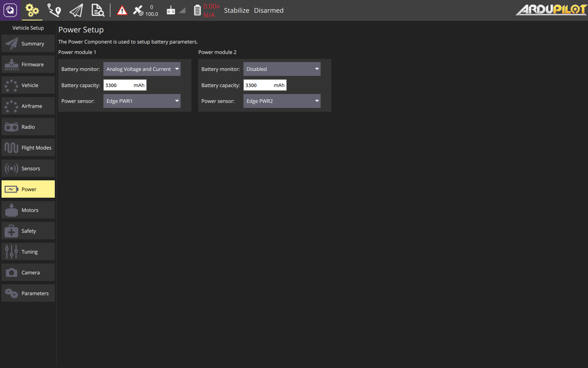Open the Sensors setup page
588x368 pixels.
[28, 168]
